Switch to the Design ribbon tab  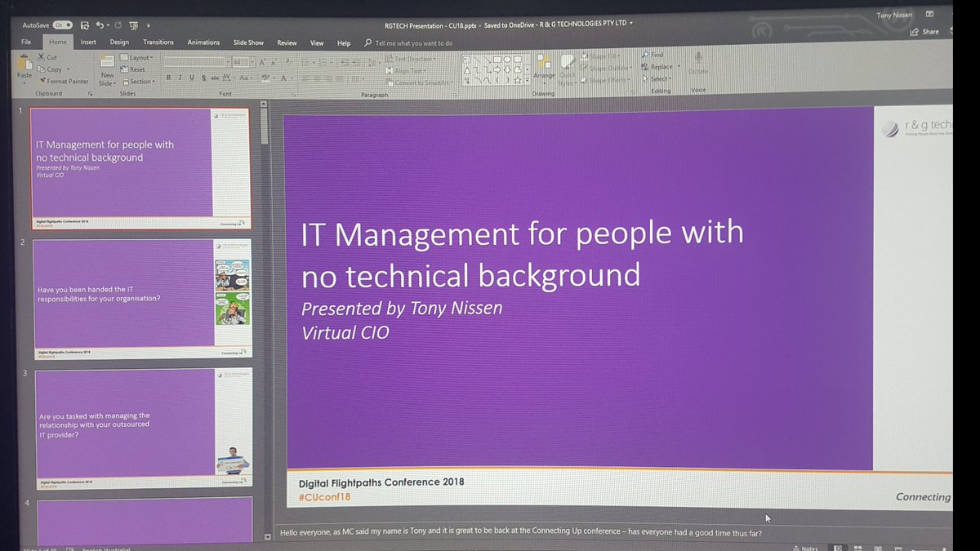pyautogui.click(x=119, y=42)
